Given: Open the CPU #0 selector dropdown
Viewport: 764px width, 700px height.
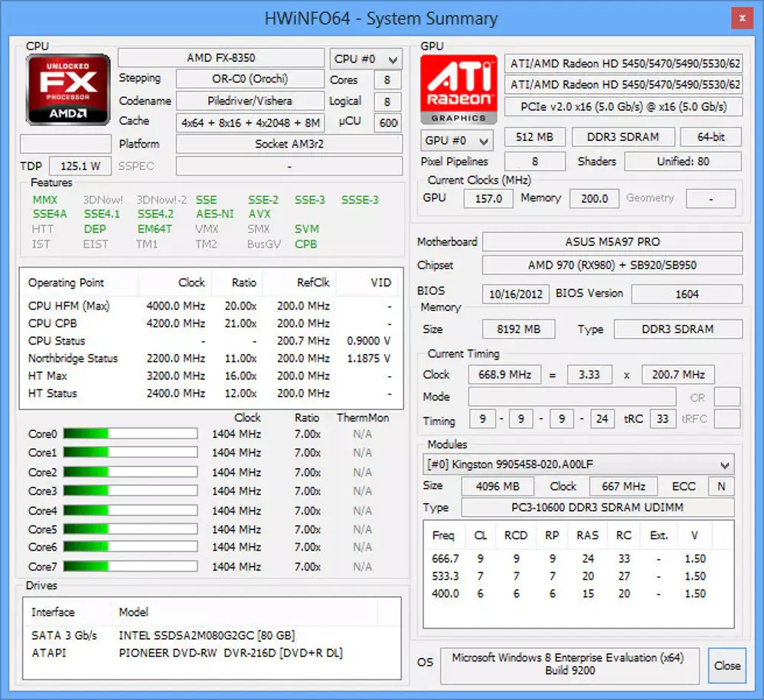Looking at the screenshot, I should click(x=366, y=59).
